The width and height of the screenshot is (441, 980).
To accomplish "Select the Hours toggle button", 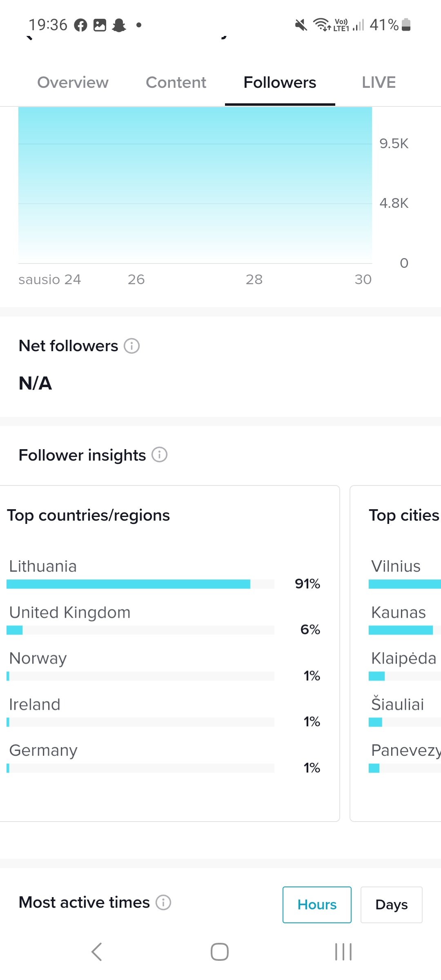I will (317, 904).
